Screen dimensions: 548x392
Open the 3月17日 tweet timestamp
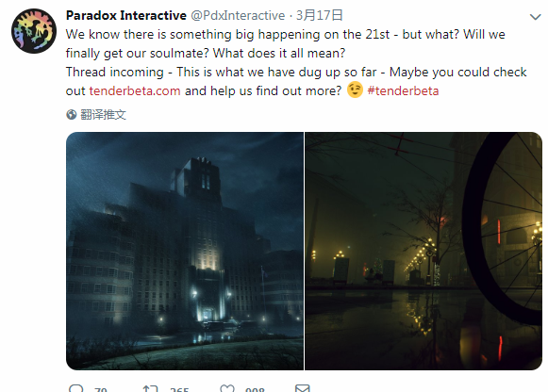coord(320,15)
